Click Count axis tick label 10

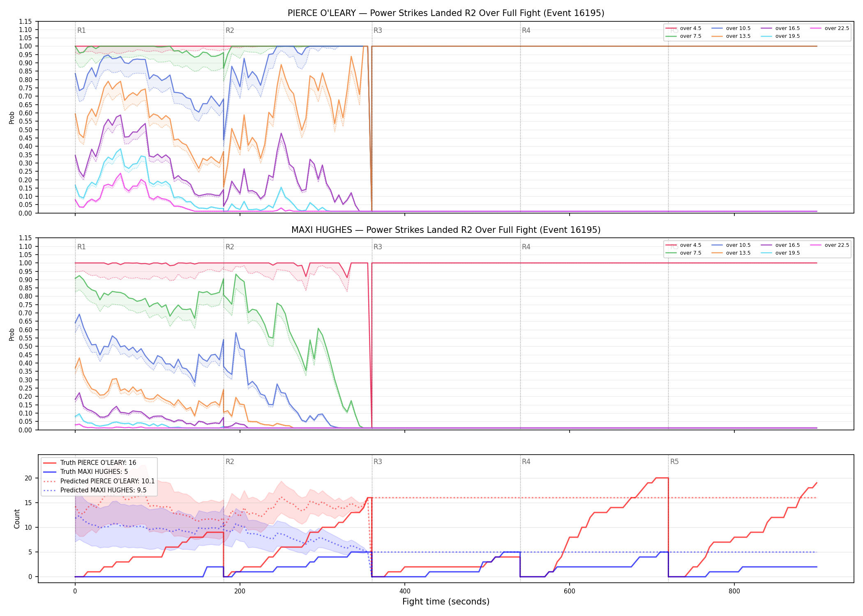click(x=28, y=527)
